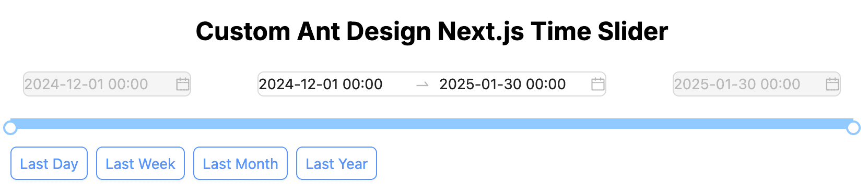Apply the Last Day preset

click(x=49, y=163)
